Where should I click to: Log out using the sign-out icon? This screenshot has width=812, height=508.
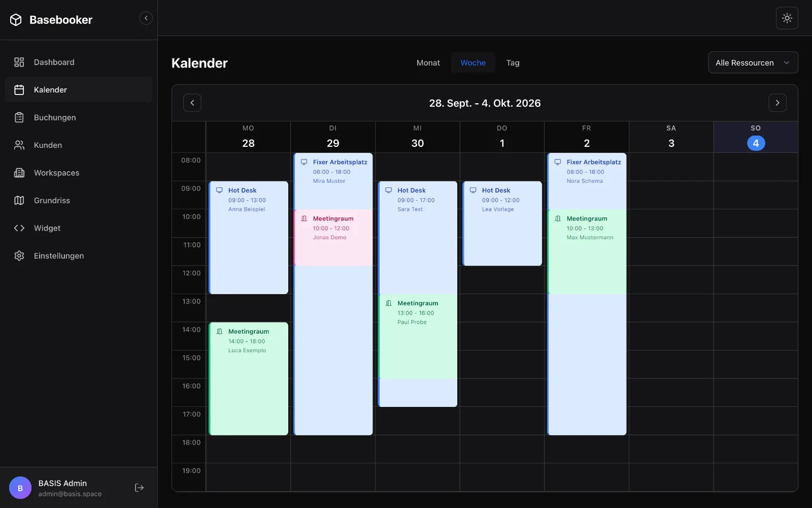point(139,488)
